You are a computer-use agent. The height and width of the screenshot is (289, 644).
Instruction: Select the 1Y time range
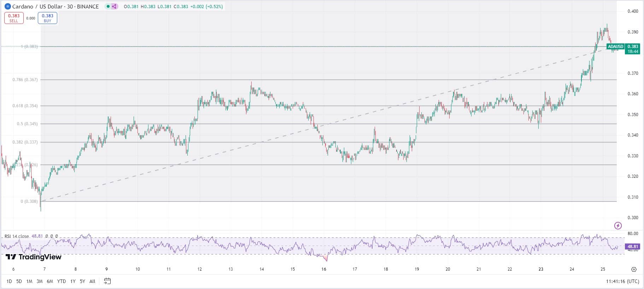[x=73, y=281]
